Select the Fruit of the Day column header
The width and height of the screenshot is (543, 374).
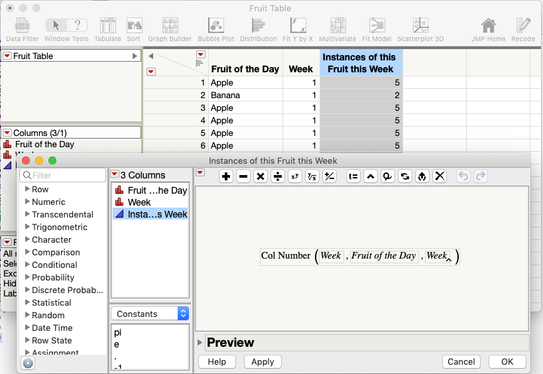tap(245, 69)
